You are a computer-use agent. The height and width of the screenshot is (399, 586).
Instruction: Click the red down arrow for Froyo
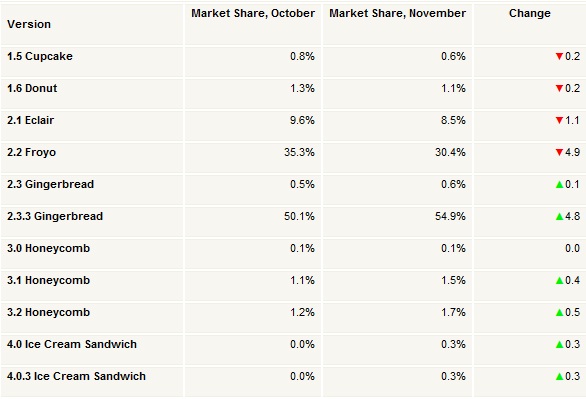coord(559,152)
